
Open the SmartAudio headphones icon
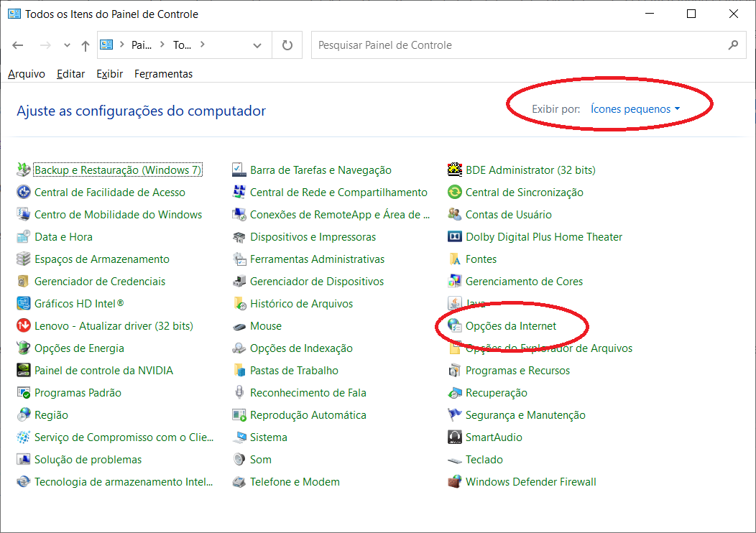click(455, 437)
